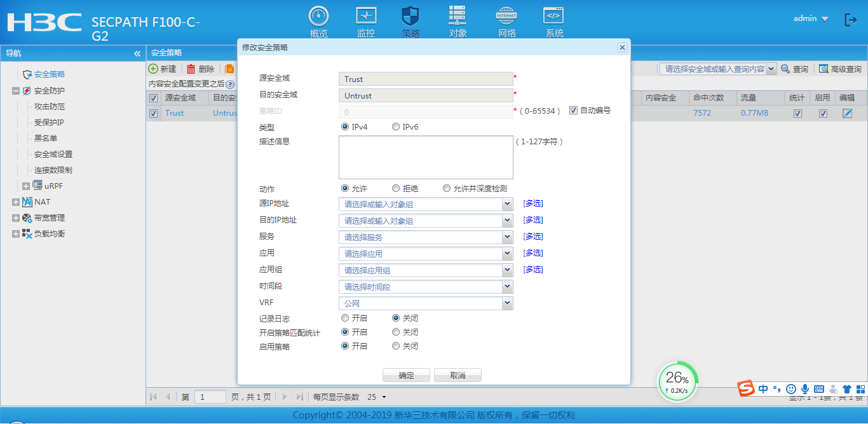Viewport: 868px width, 424px height.
Task: Expand the 带宽管理 tree node
Action: 16,218
